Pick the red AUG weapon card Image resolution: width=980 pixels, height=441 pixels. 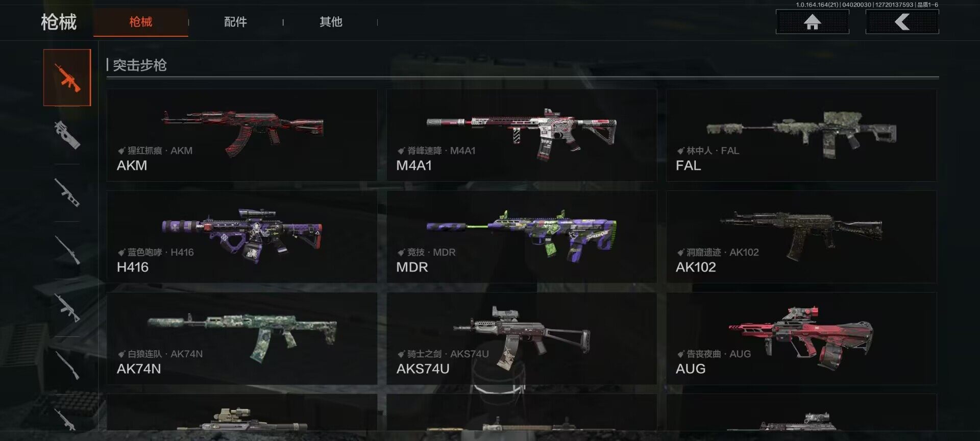(801, 338)
